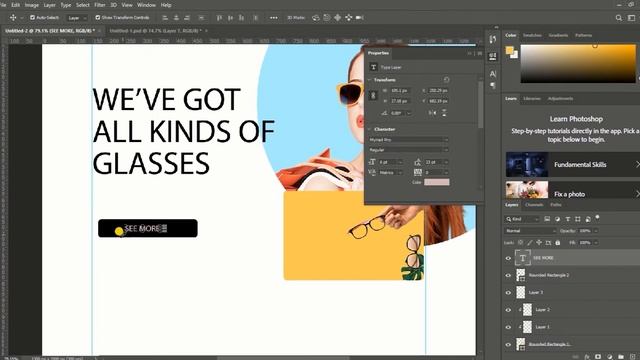640x360 pixels.
Task: Toggle layer filtering on/off switch
Action: coord(597,217)
